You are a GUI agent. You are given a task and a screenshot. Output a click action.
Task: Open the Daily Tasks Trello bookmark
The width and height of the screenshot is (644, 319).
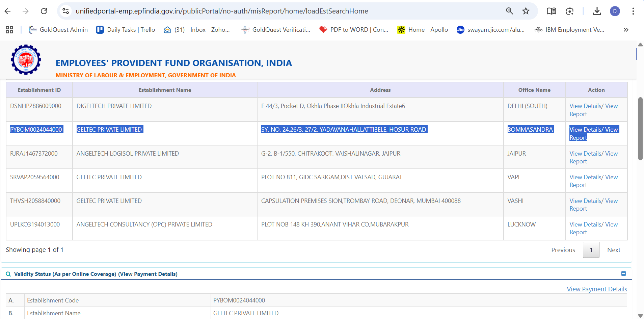click(x=126, y=30)
